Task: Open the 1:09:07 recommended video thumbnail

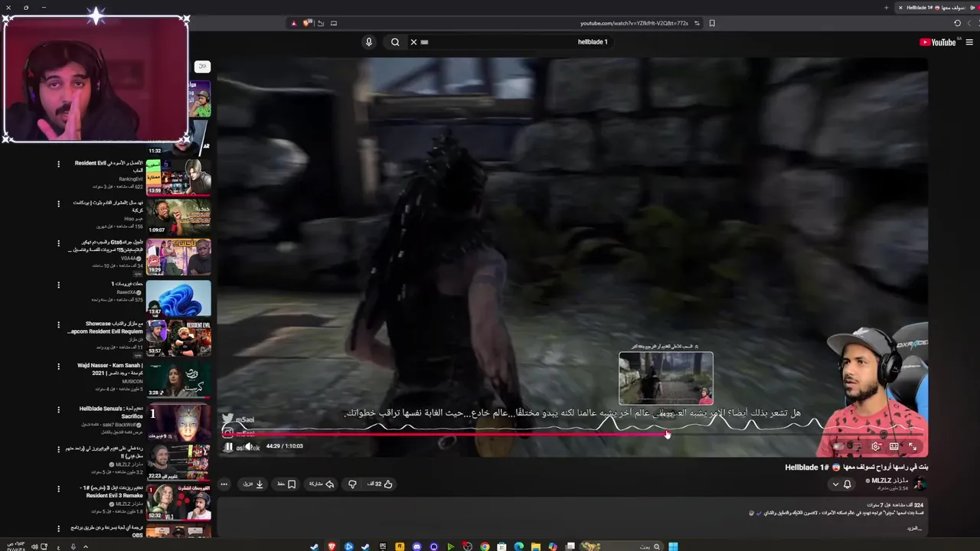Action: (x=178, y=217)
